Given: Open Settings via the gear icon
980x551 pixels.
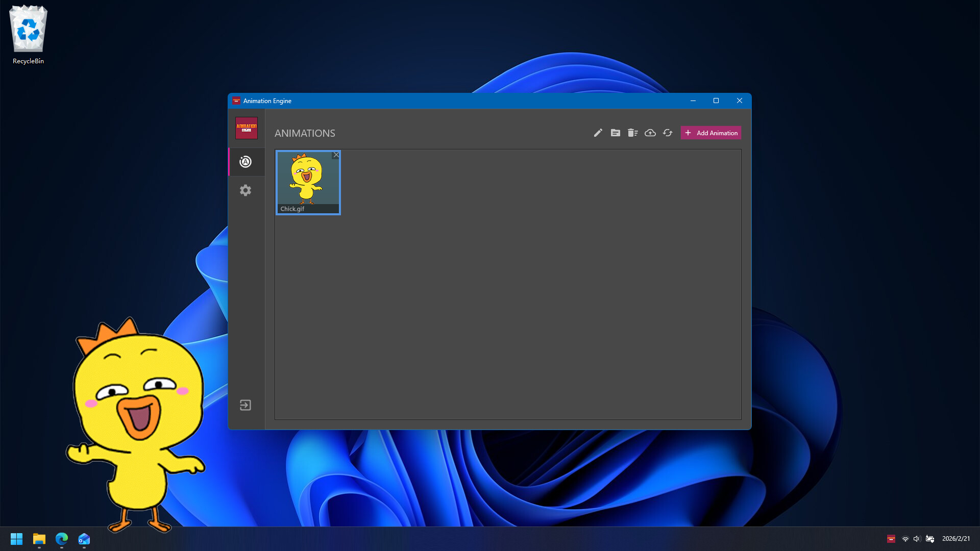Looking at the screenshot, I should pyautogui.click(x=246, y=190).
